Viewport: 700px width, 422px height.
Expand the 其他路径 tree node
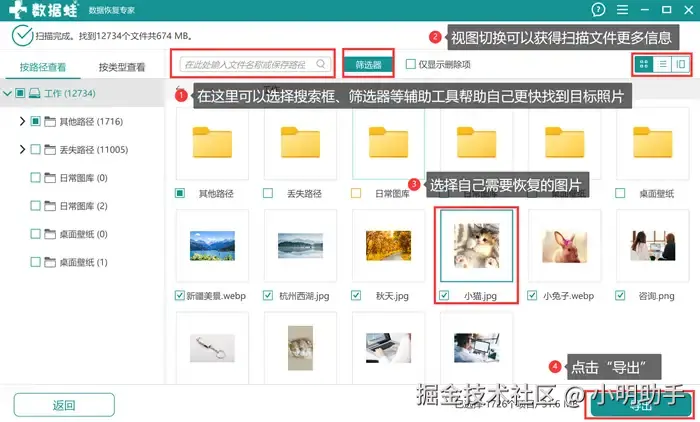pos(22,121)
